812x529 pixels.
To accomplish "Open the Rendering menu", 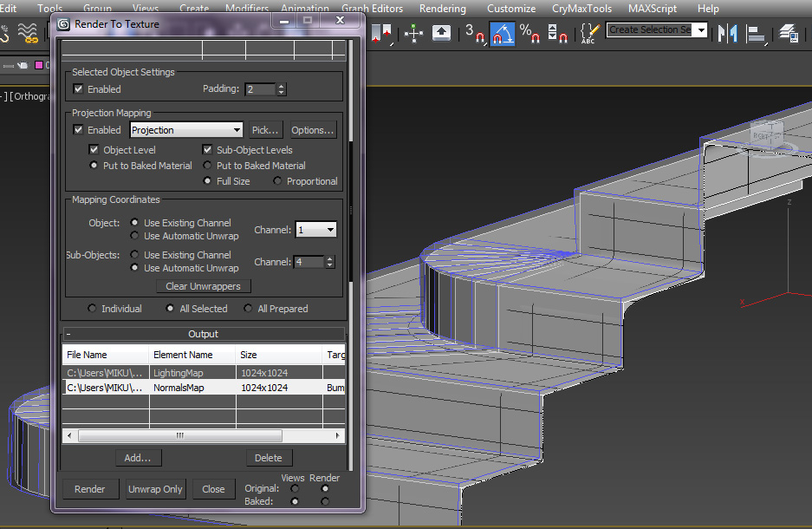I will (x=443, y=9).
